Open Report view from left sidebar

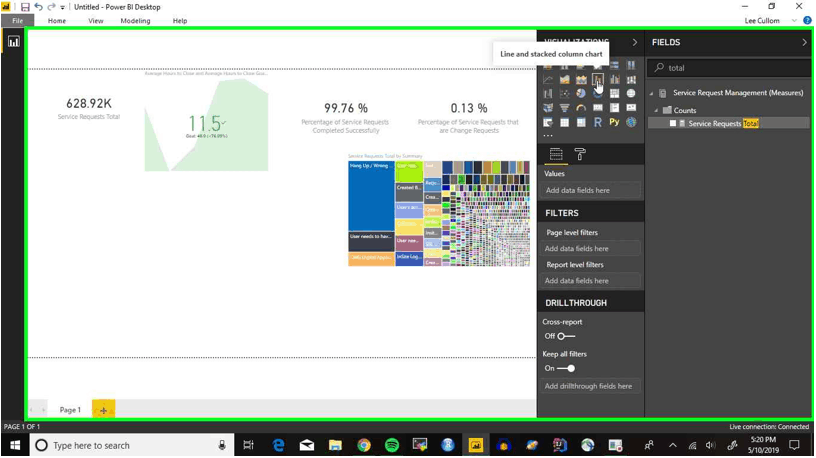pyautogui.click(x=14, y=42)
